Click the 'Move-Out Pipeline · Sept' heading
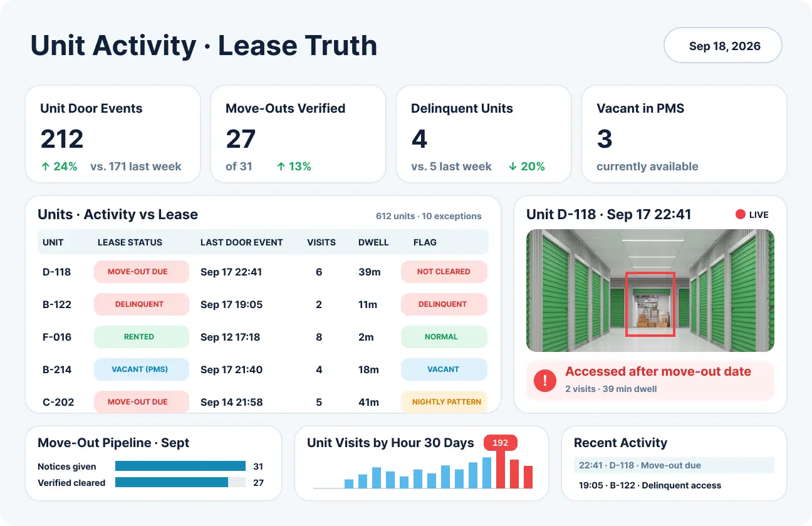Viewport: 812px width, 526px height. (x=113, y=443)
